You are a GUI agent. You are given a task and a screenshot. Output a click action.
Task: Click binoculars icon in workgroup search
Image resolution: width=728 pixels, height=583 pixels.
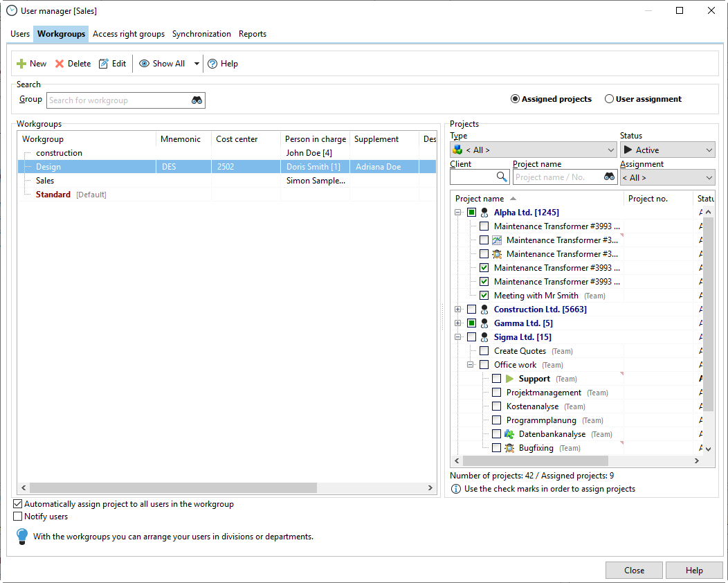197,100
